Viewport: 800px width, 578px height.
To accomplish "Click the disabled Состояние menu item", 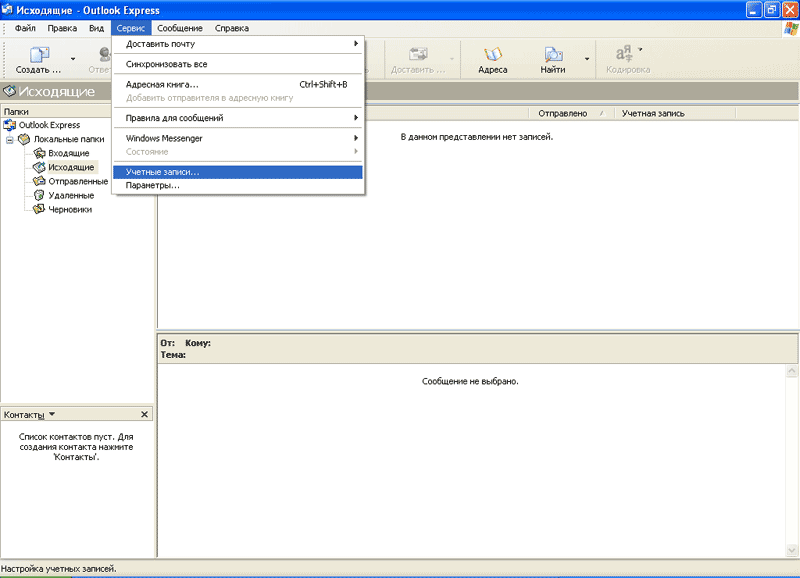I will (x=238, y=152).
